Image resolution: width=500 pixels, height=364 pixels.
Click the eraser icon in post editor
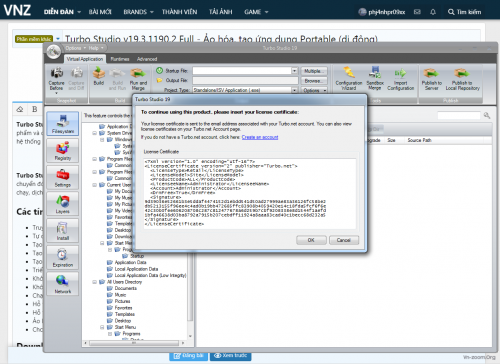point(20,109)
